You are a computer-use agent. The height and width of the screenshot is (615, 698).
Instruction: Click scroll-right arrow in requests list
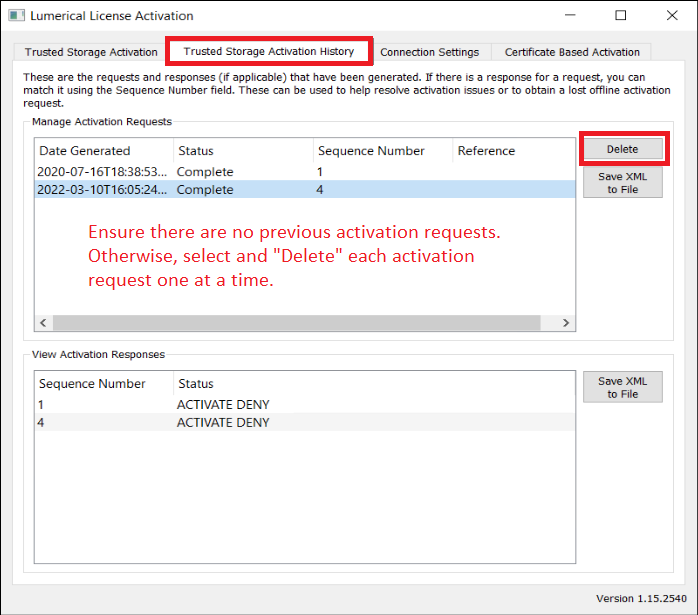[566, 323]
